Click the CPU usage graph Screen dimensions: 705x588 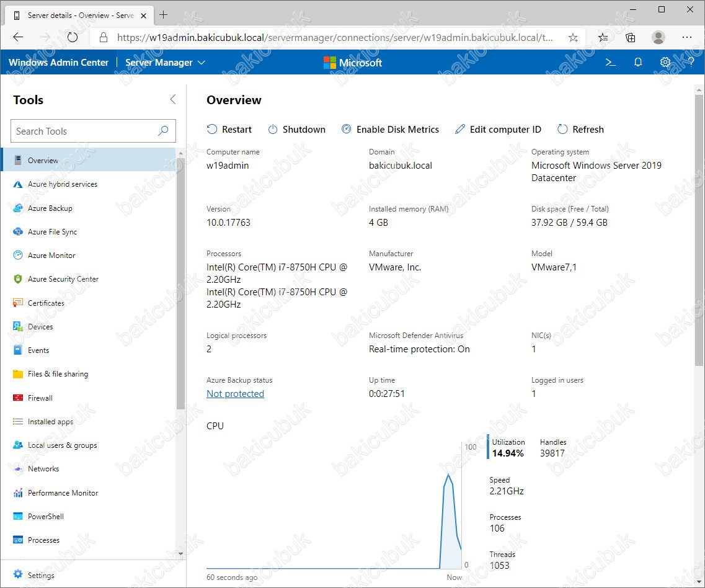(334, 506)
